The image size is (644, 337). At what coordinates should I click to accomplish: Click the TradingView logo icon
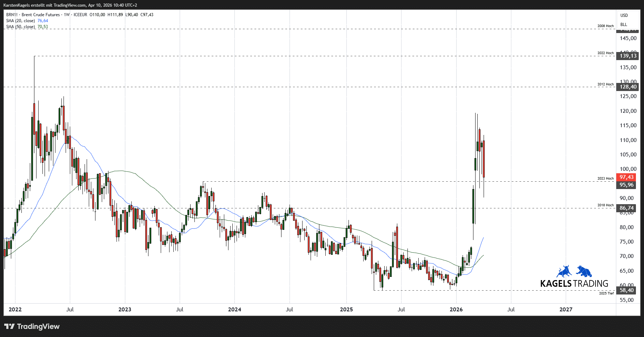[9, 326]
